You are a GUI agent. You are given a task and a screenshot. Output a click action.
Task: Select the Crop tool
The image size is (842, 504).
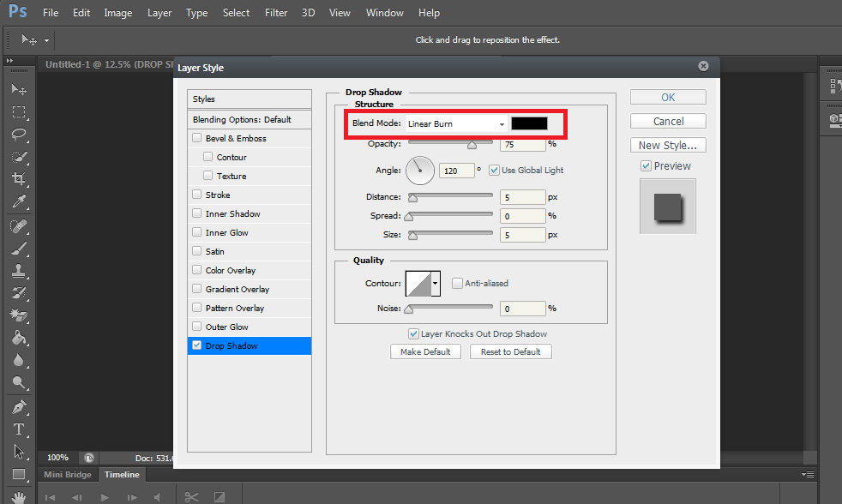pyautogui.click(x=19, y=179)
